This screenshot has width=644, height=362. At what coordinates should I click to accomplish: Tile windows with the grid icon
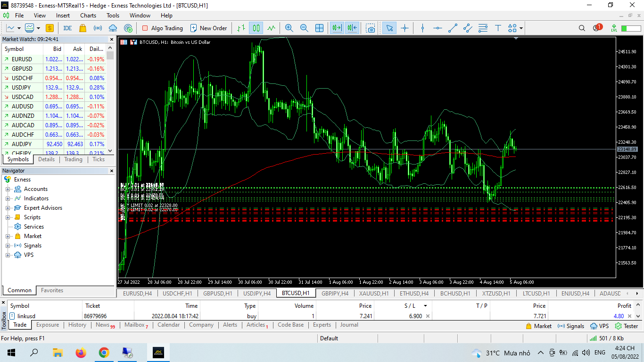(x=319, y=28)
